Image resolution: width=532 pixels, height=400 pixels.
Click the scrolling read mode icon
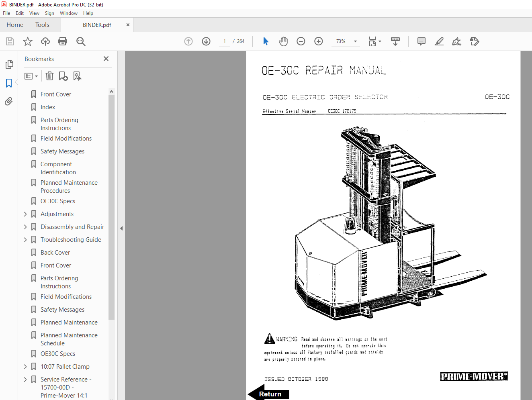[x=395, y=41]
